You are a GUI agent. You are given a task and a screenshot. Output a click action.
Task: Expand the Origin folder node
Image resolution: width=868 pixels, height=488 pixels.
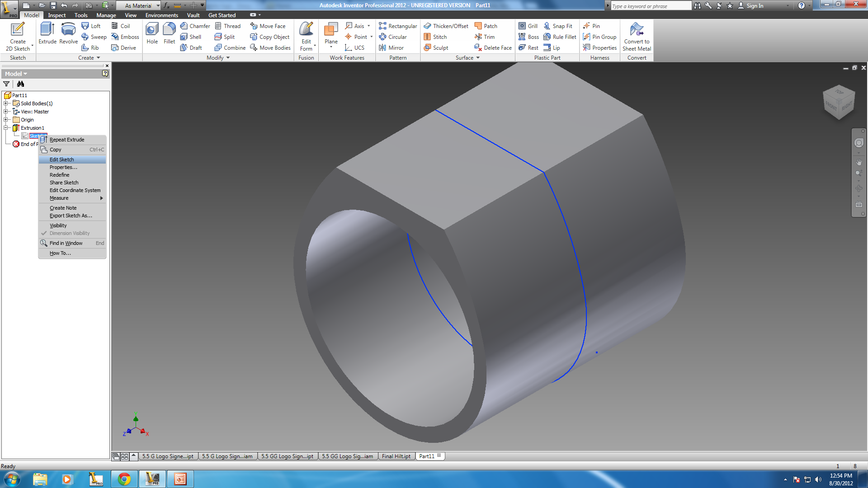tap(6, 120)
